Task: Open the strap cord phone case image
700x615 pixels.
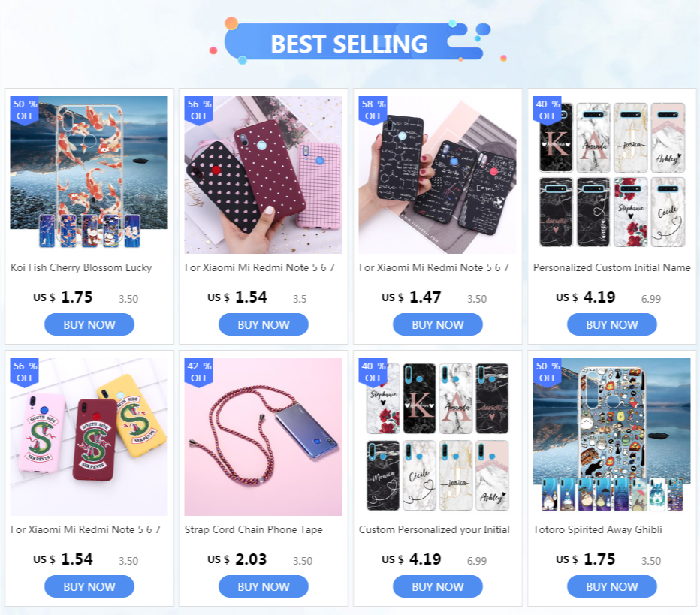Action: tap(264, 437)
